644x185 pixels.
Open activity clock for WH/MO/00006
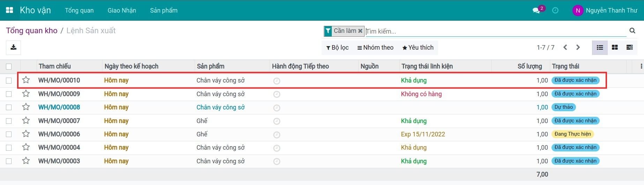click(277, 135)
